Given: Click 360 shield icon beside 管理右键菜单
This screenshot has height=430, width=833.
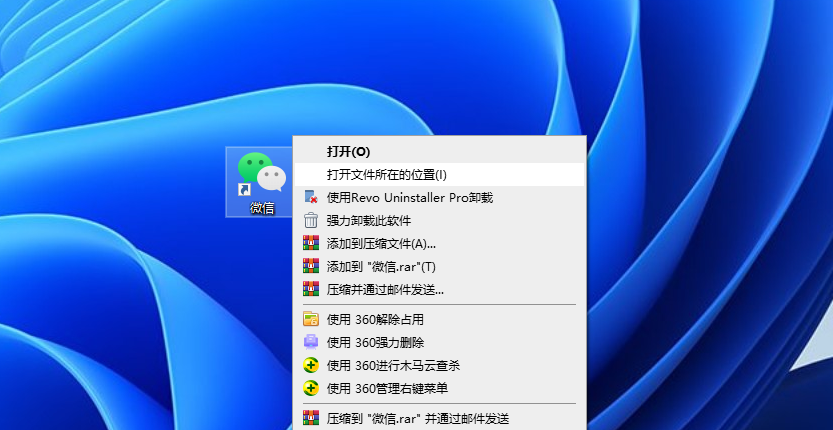Looking at the screenshot, I should click(311, 389).
